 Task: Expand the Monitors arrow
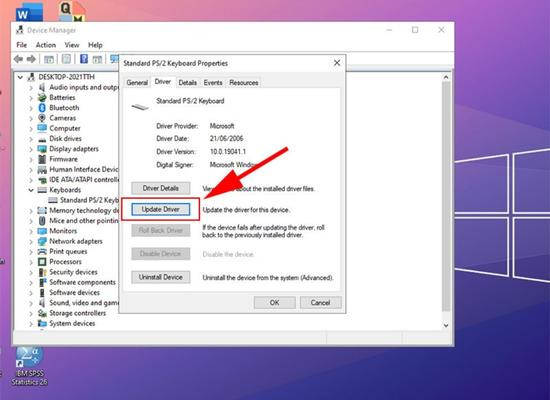click(x=31, y=231)
